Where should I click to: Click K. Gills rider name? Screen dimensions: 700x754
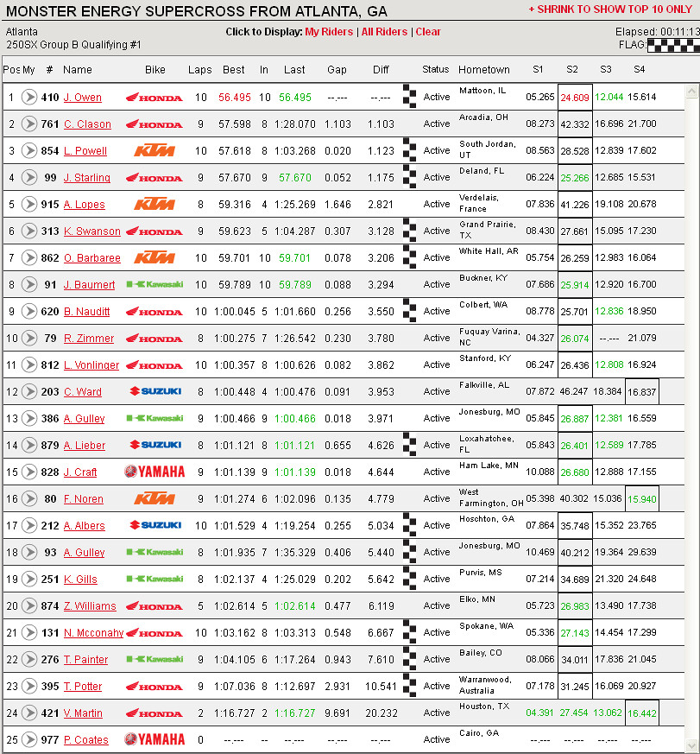[80, 579]
